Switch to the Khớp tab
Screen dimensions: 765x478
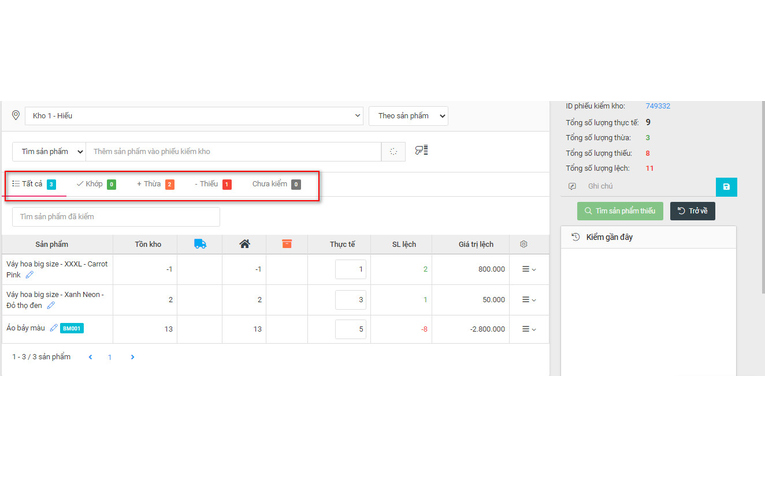tap(96, 184)
